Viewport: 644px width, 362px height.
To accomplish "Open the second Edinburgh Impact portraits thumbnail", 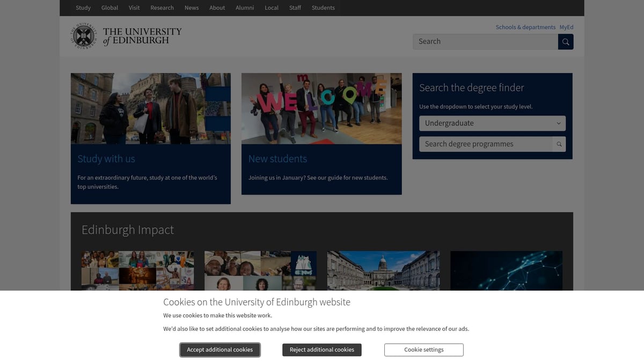I will [260, 271].
